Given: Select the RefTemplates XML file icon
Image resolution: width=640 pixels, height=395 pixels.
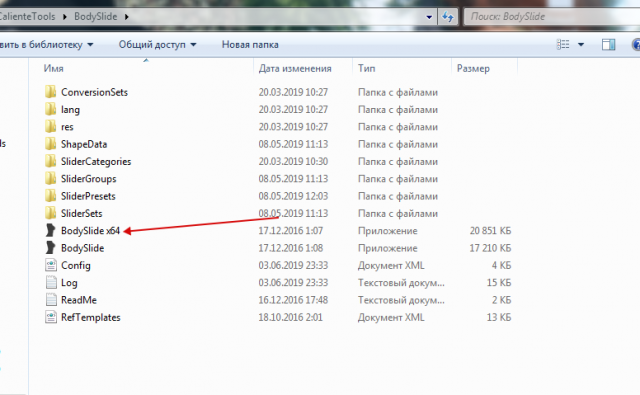Looking at the screenshot, I should coord(51,317).
